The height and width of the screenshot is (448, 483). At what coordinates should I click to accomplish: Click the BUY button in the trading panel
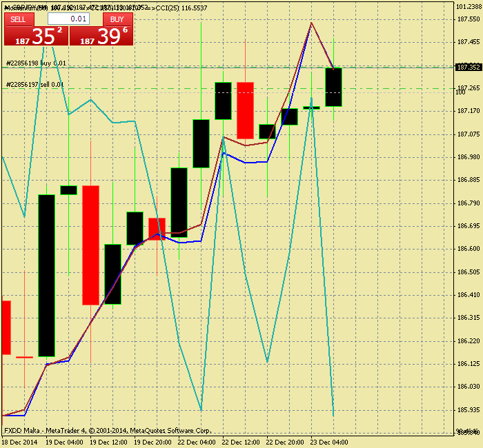click(x=117, y=19)
